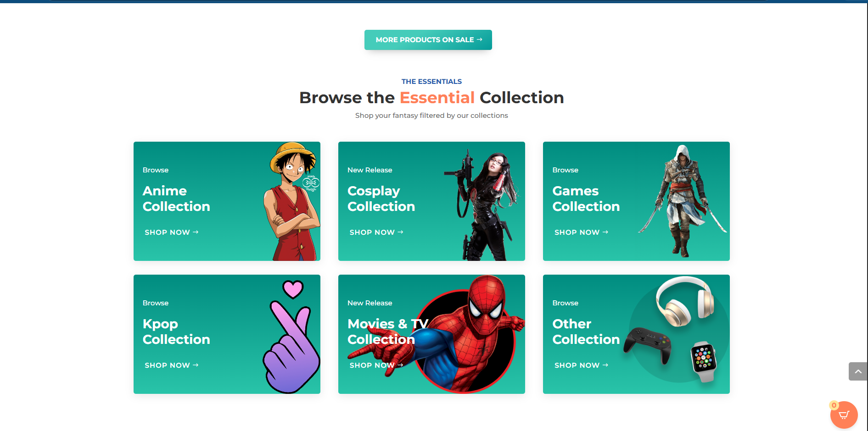The image size is (868, 431).
Task: Click Shop Now under Other Collection
Action: (581, 365)
